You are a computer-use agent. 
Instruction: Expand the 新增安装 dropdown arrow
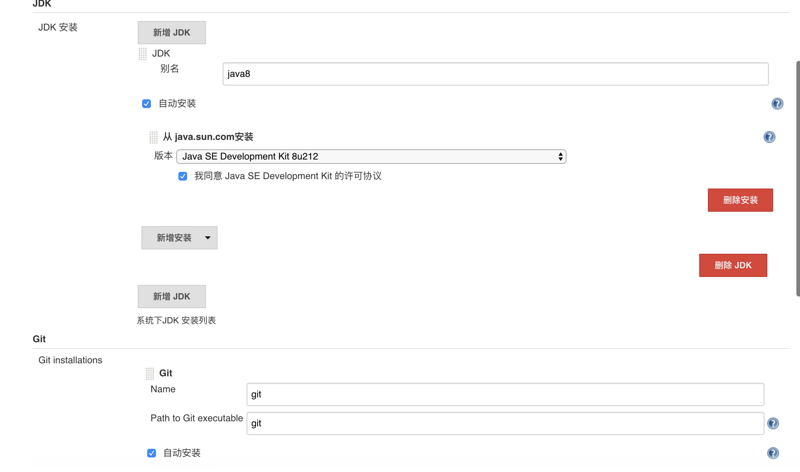pos(208,238)
